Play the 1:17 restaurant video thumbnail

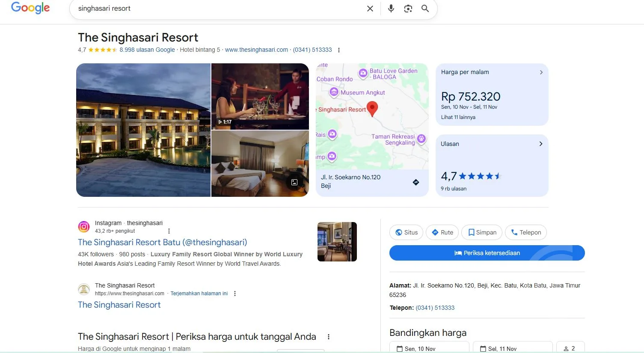[x=260, y=96]
